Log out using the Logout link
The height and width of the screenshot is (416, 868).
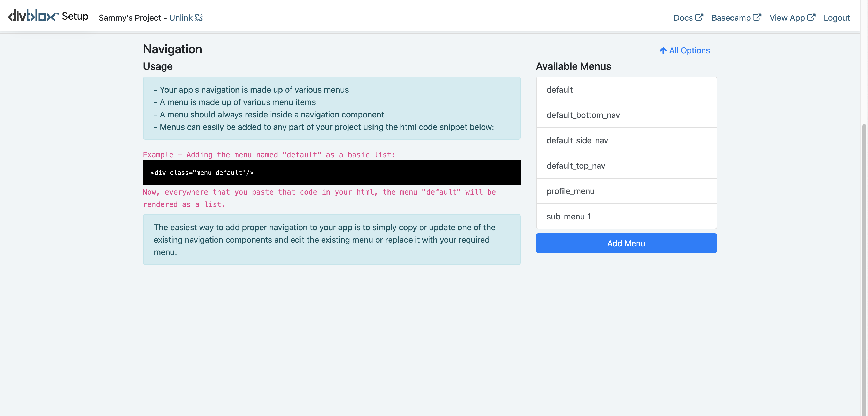[836, 18]
